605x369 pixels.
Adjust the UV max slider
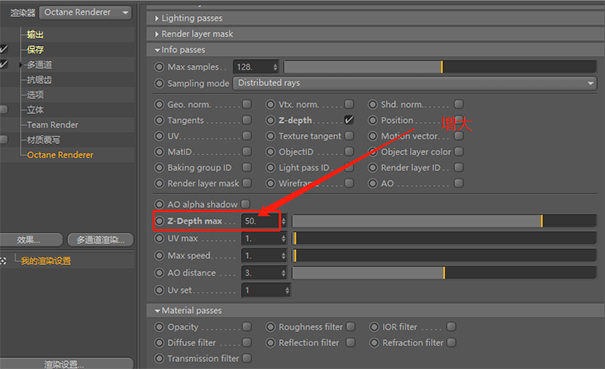tap(444, 239)
